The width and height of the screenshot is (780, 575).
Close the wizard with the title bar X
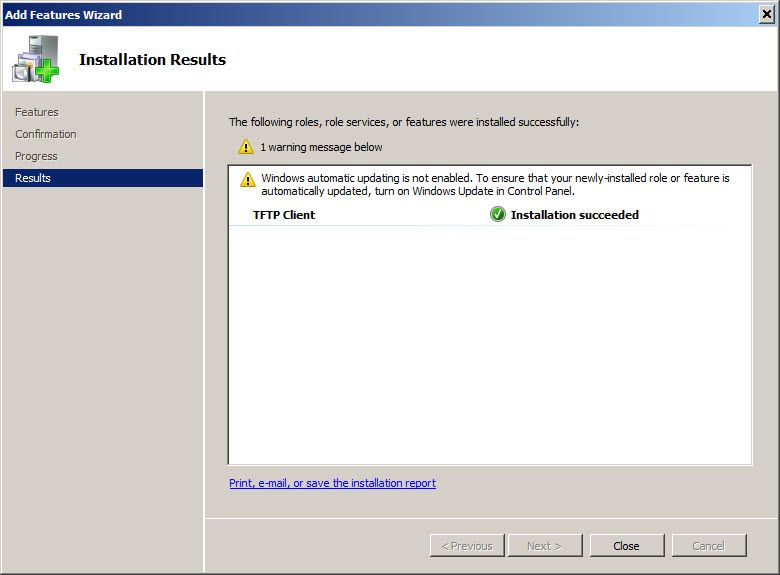[767, 14]
